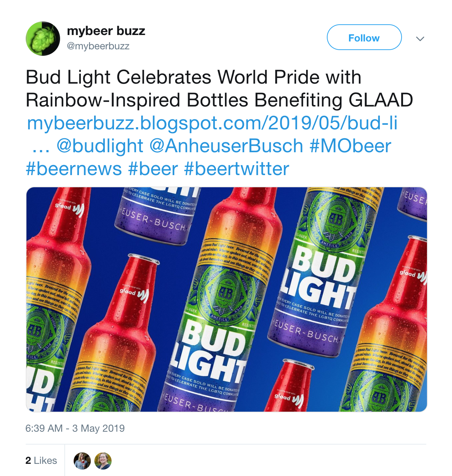This screenshot has height=476, width=452.
Task: Open the #beertwitter hashtag
Action: click(x=236, y=169)
